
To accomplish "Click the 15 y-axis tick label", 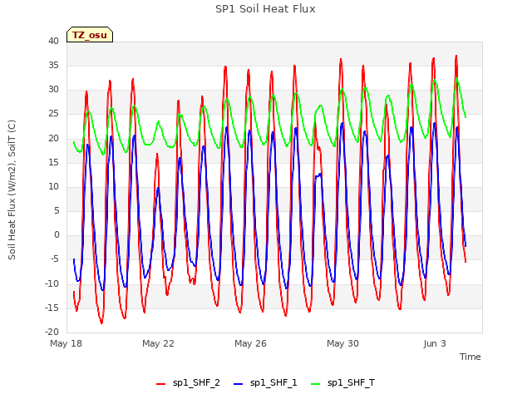I will (x=53, y=163).
